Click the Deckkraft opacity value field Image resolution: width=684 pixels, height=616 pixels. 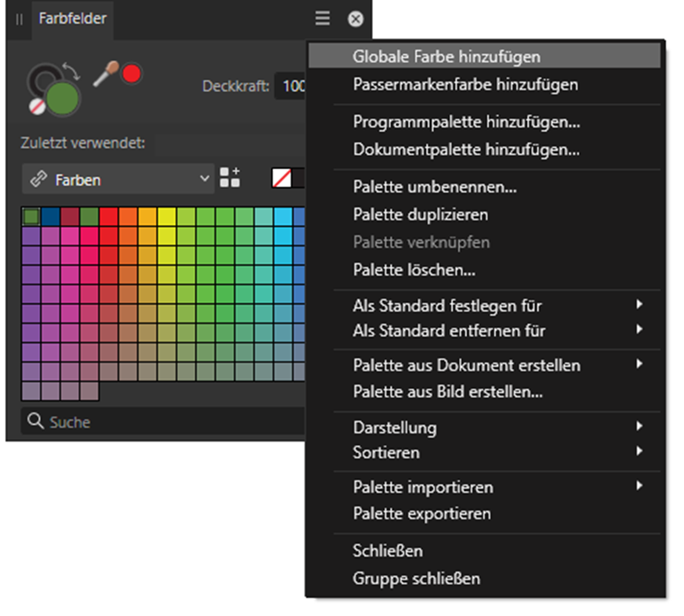291,86
